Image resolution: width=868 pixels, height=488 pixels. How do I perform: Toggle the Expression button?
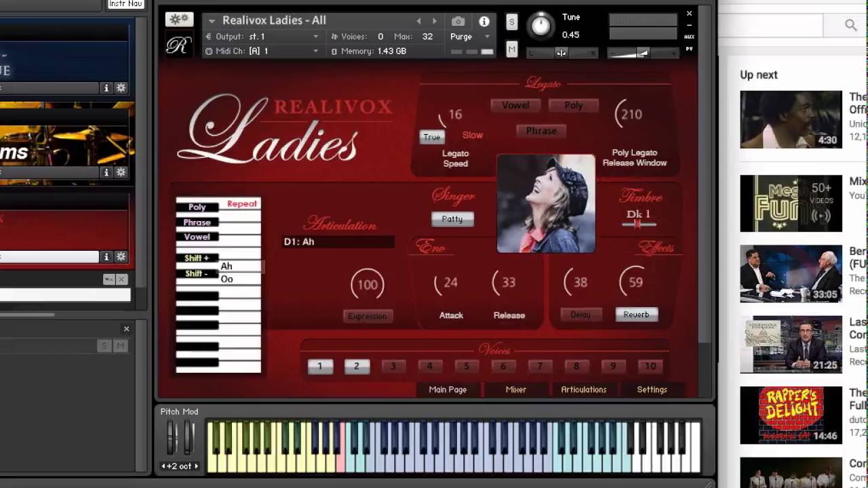coord(367,317)
